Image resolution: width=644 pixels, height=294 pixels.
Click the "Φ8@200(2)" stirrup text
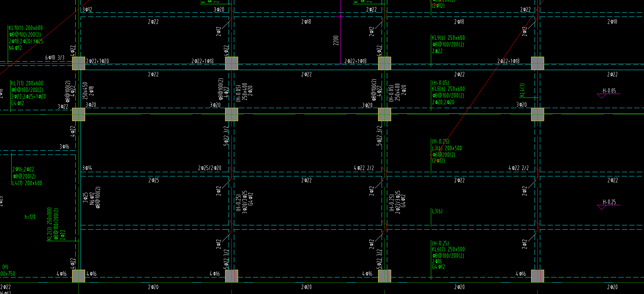click(x=24, y=176)
